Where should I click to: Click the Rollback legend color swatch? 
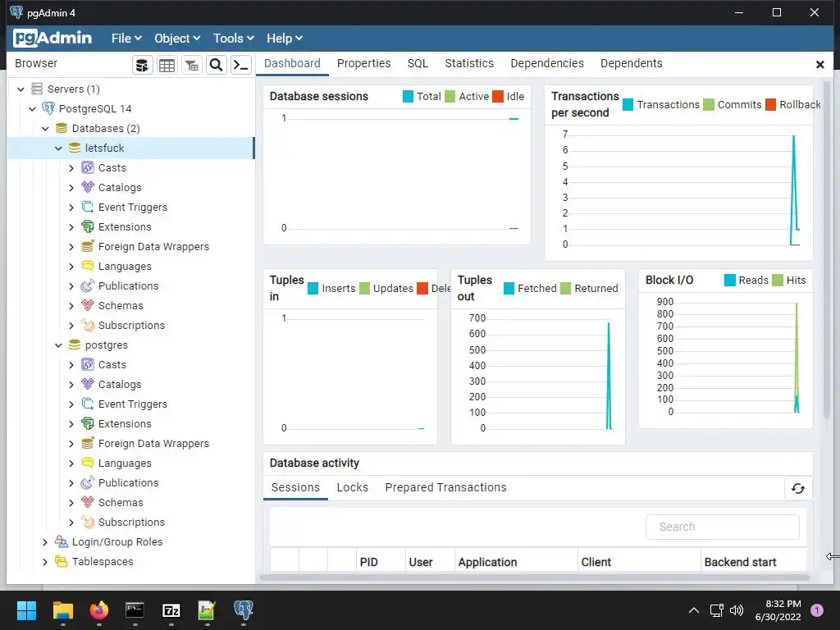click(770, 104)
